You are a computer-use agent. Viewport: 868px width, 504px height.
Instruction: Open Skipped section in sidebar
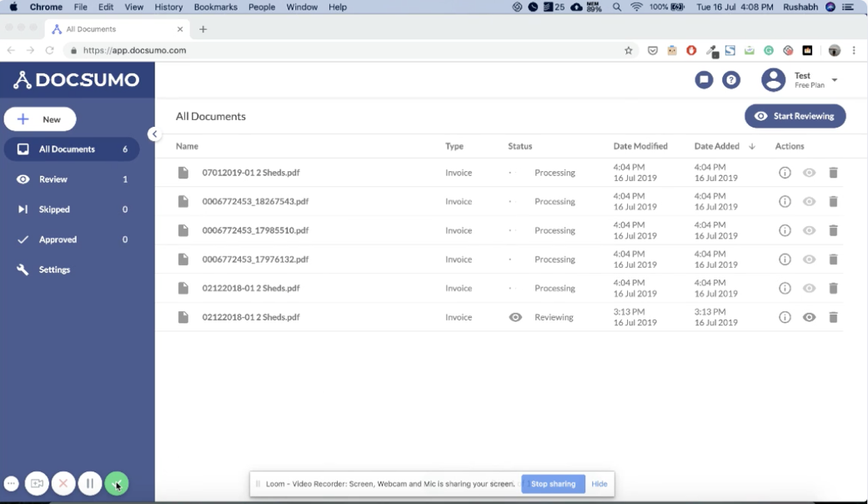(x=72, y=209)
